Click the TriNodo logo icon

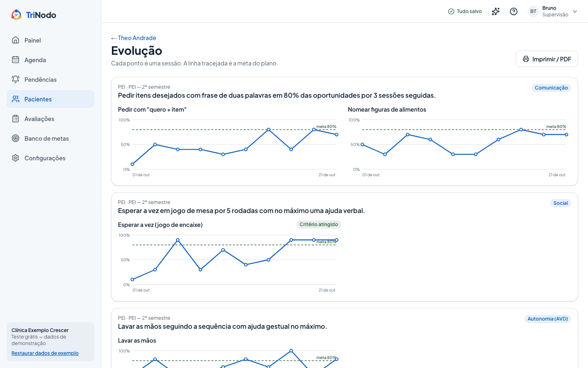(16, 15)
